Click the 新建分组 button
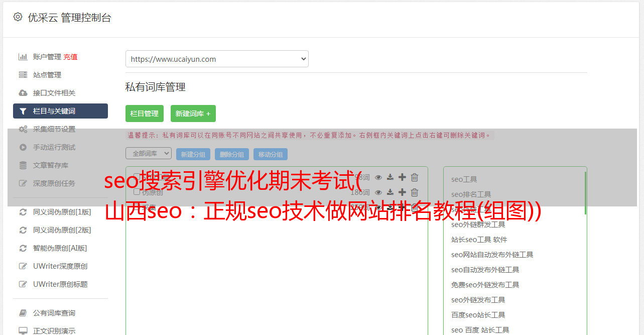The image size is (644, 335). pyautogui.click(x=193, y=154)
